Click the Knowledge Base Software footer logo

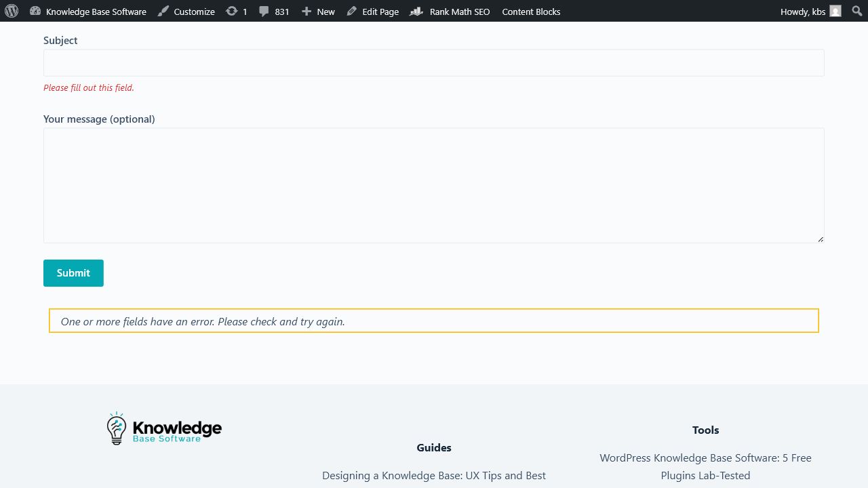pos(164,428)
